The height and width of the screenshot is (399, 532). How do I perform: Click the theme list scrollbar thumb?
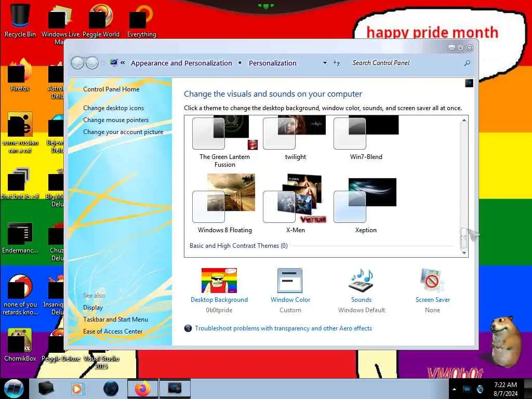464,238
